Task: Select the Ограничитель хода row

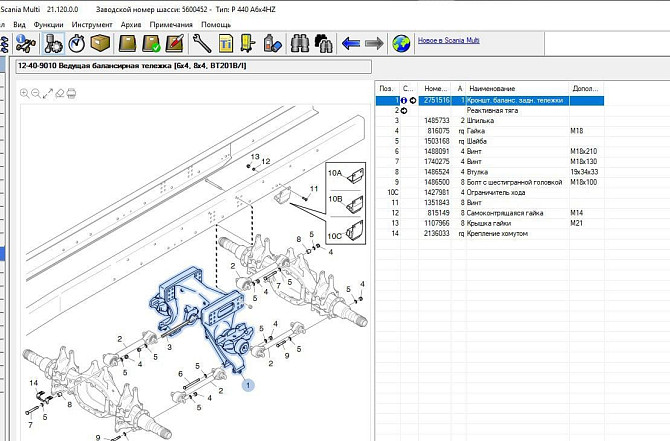Action: coord(490,193)
